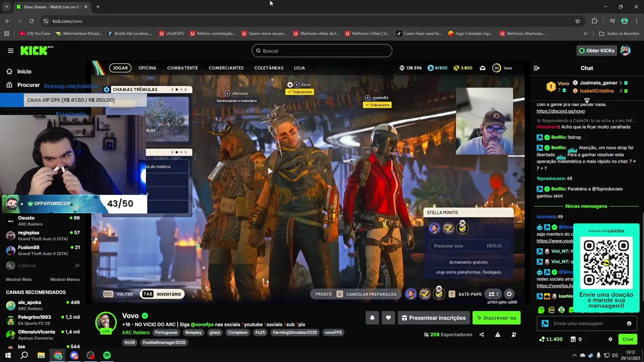This screenshot has height=362, width=644.
Task: Click the user icon beside the report icon
Action: (x=513, y=335)
